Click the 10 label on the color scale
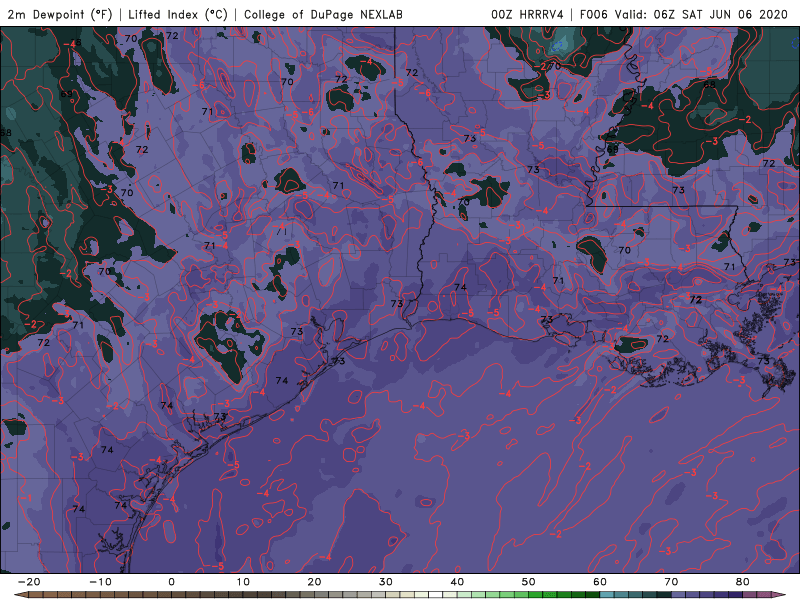 243,582
